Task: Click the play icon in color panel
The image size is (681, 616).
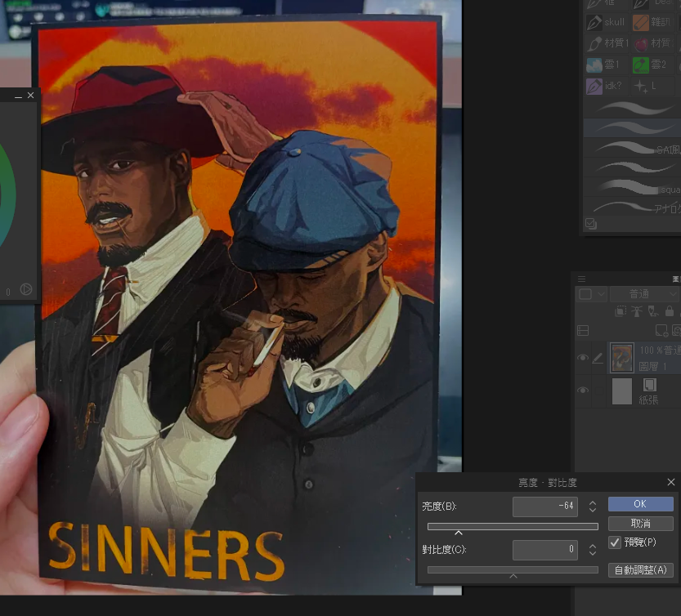Action: click(26, 289)
